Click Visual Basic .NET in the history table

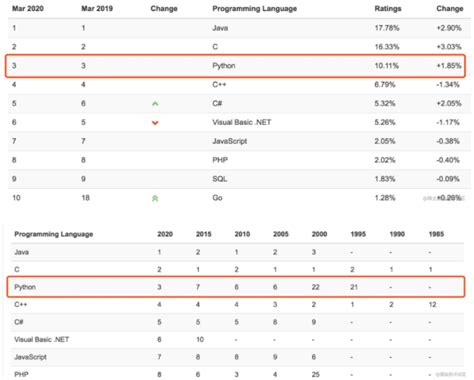(x=42, y=340)
